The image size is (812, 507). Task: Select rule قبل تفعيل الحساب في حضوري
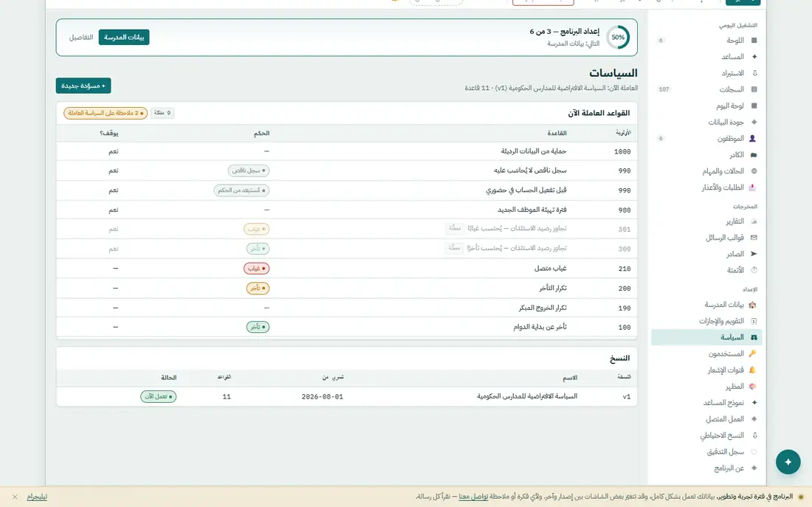(346, 190)
